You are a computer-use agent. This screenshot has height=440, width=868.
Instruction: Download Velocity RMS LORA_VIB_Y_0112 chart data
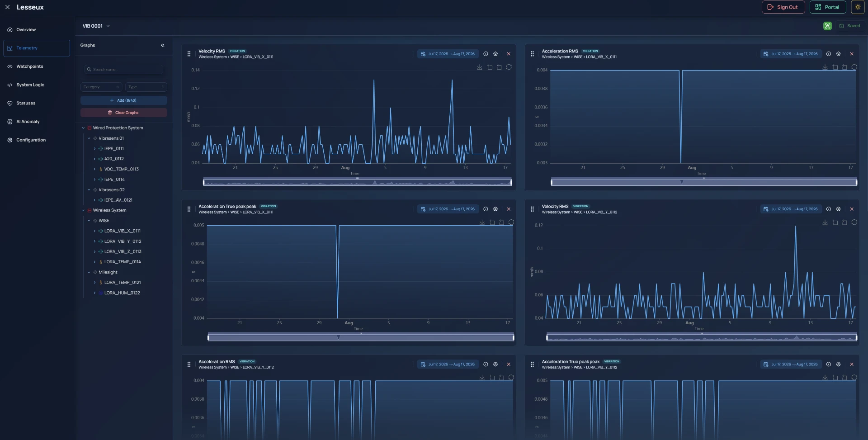pos(825,222)
